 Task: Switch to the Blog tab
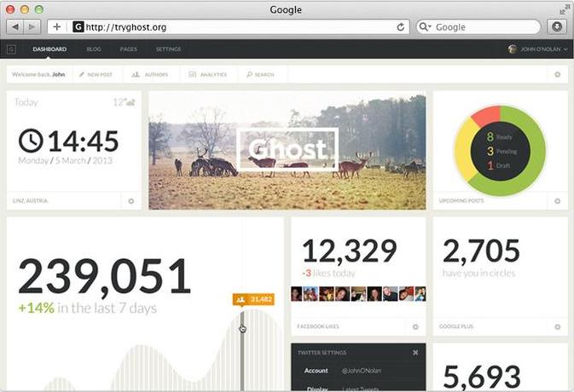tap(94, 49)
